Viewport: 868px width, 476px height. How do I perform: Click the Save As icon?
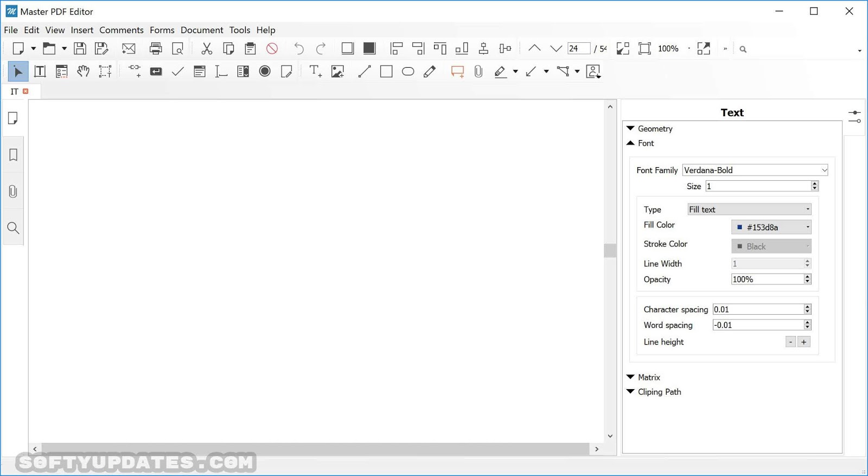point(101,48)
